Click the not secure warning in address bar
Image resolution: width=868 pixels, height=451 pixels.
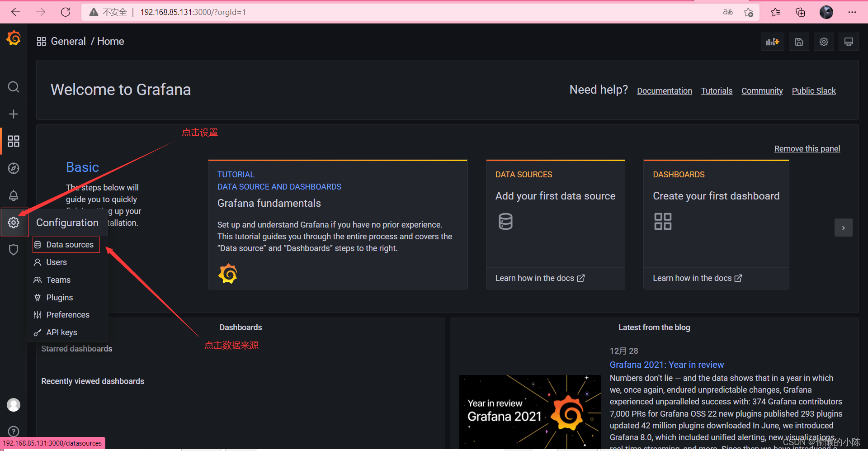108,12
